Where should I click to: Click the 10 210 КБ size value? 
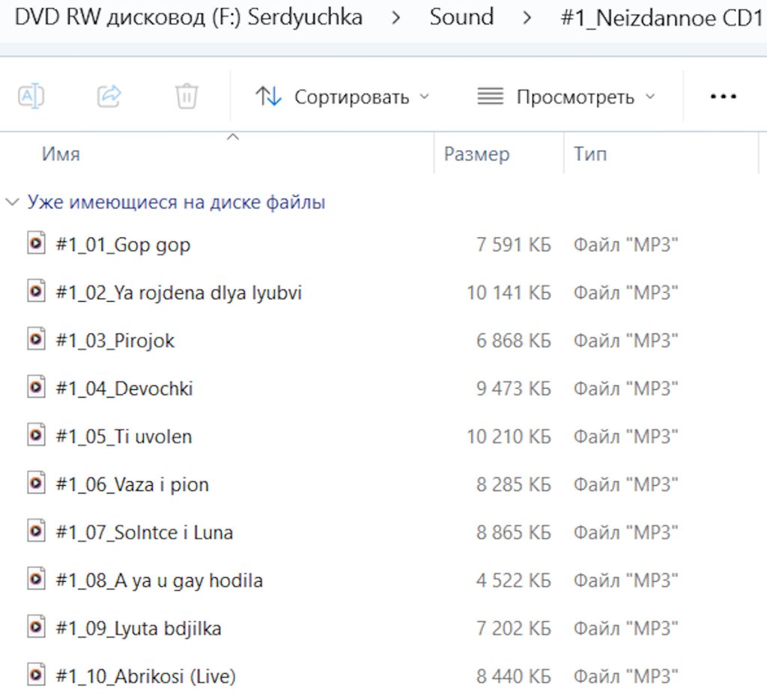point(509,436)
